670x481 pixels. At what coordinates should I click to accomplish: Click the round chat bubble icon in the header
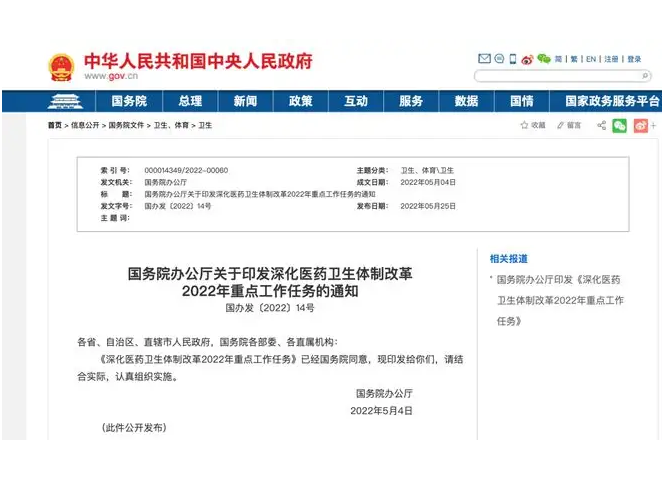pos(499,59)
